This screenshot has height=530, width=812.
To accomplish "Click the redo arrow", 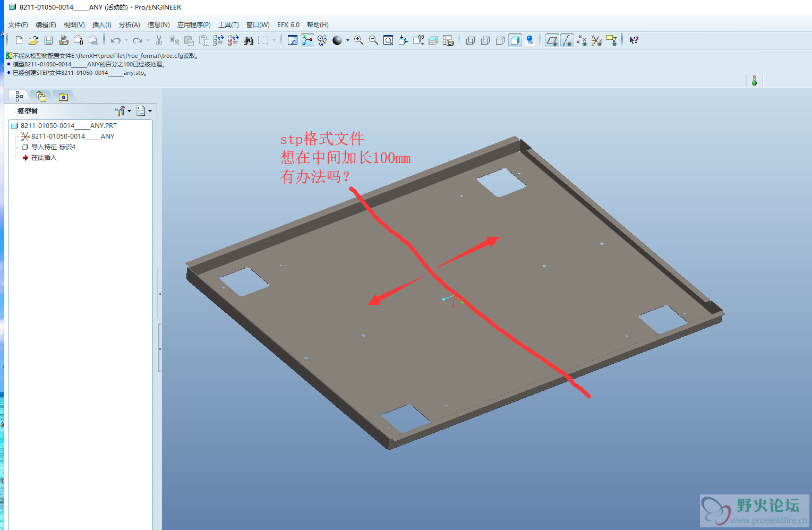I will click(138, 40).
